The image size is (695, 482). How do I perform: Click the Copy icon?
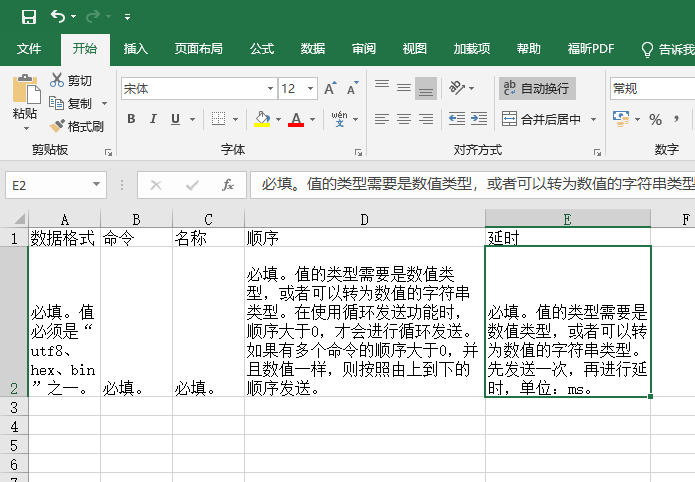point(58,103)
